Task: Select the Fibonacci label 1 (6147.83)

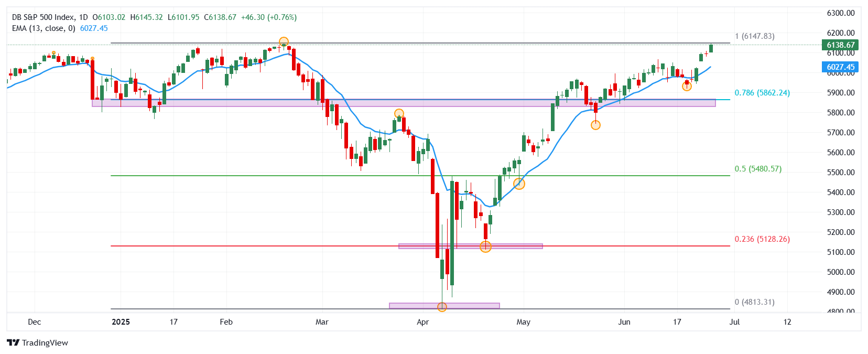Action: click(x=754, y=36)
